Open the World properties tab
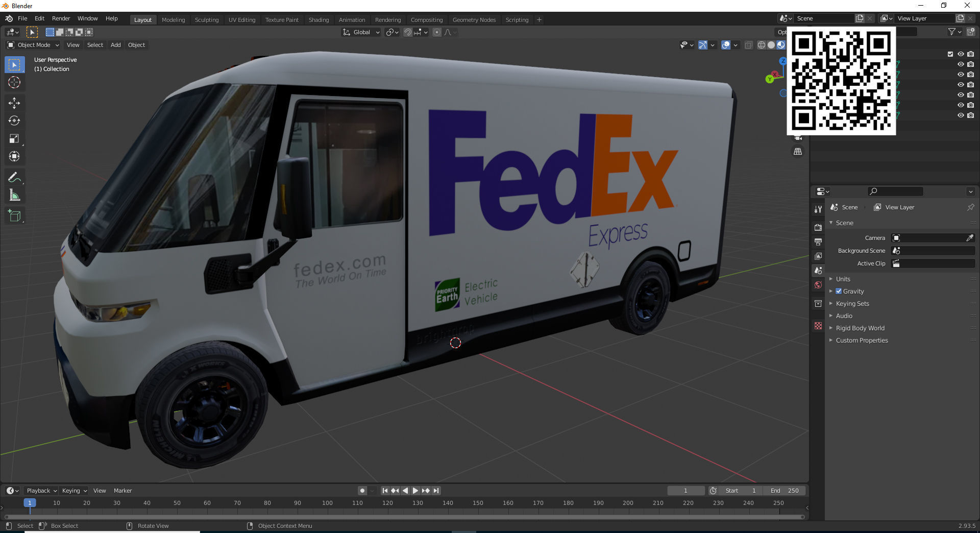Image resolution: width=980 pixels, height=533 pixels. [818, 285]
